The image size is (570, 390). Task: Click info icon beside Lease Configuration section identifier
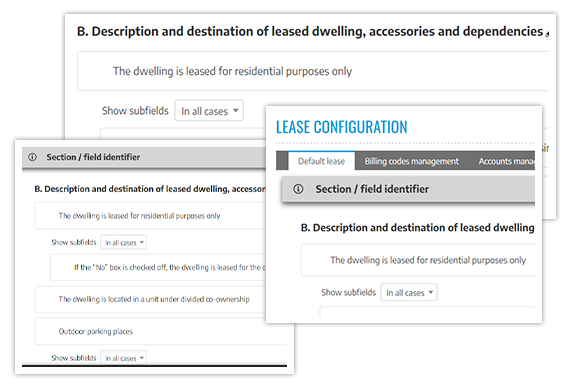click(298, 189)
